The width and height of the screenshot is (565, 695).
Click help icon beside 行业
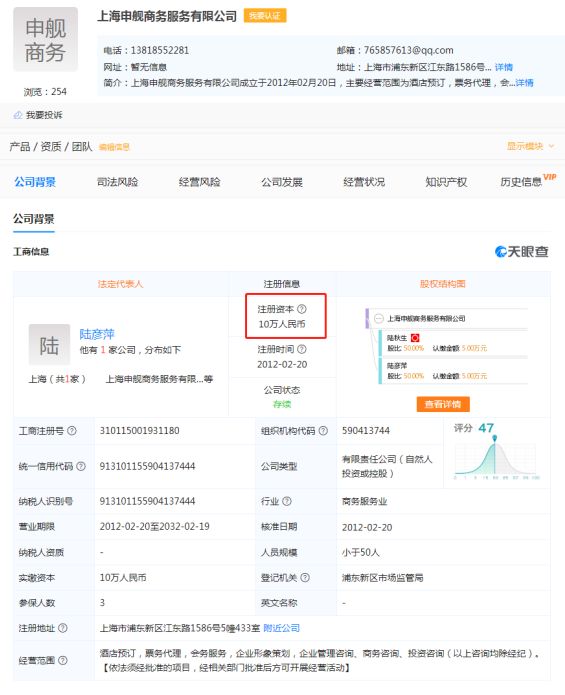coord(287,501)
